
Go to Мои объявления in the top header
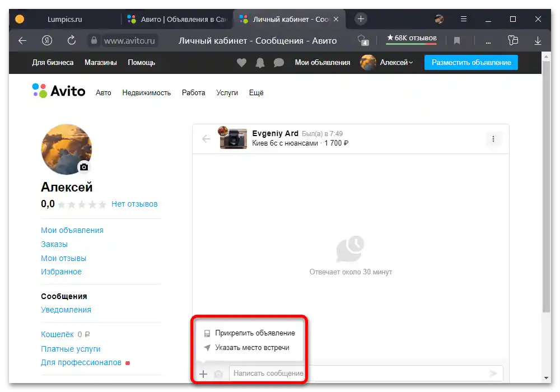[323, 63]
